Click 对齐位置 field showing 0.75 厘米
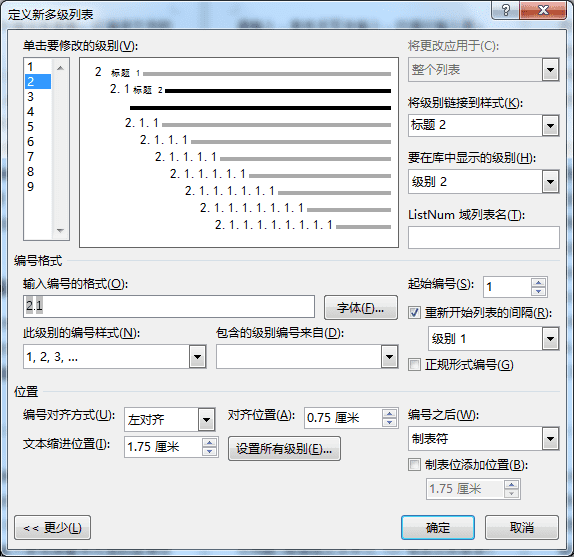This screenshot has height=557, width=574. pos(343,418)
